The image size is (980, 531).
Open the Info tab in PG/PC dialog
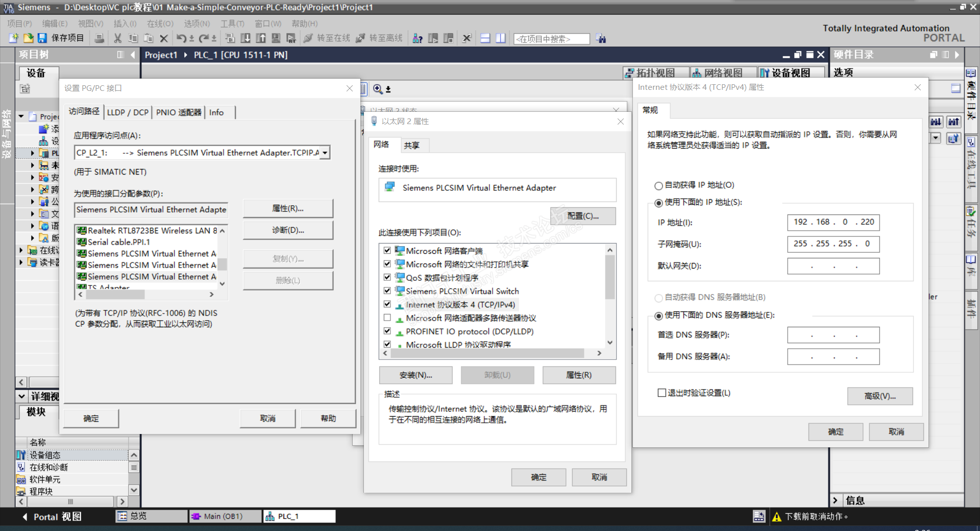(x=216, y=112)
